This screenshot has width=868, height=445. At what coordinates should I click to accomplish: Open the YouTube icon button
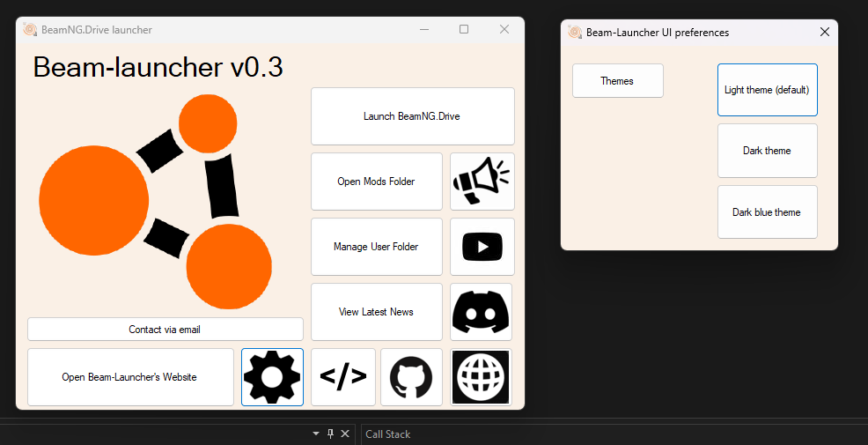coord(482,247)
